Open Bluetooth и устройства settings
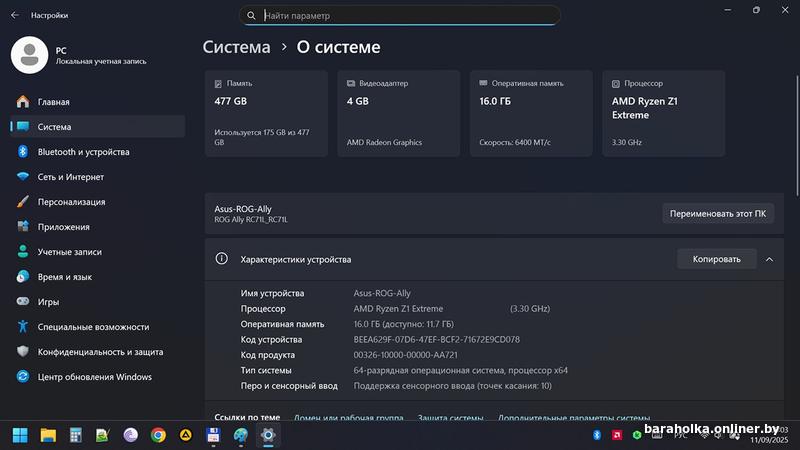 click(x=98, y=152)
